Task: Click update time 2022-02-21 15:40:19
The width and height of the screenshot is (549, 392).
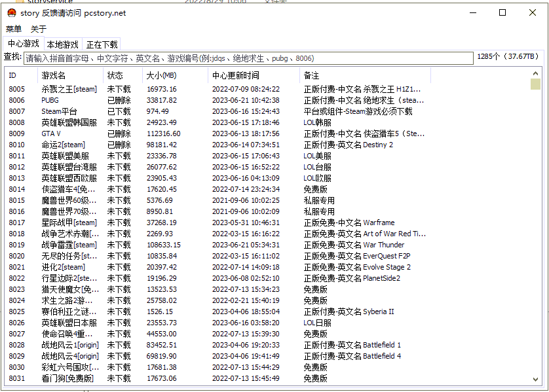Action: coord(246,301)
